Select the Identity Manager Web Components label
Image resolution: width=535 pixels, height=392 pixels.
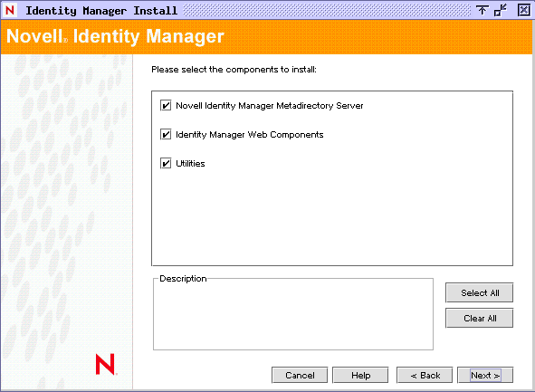250,135
